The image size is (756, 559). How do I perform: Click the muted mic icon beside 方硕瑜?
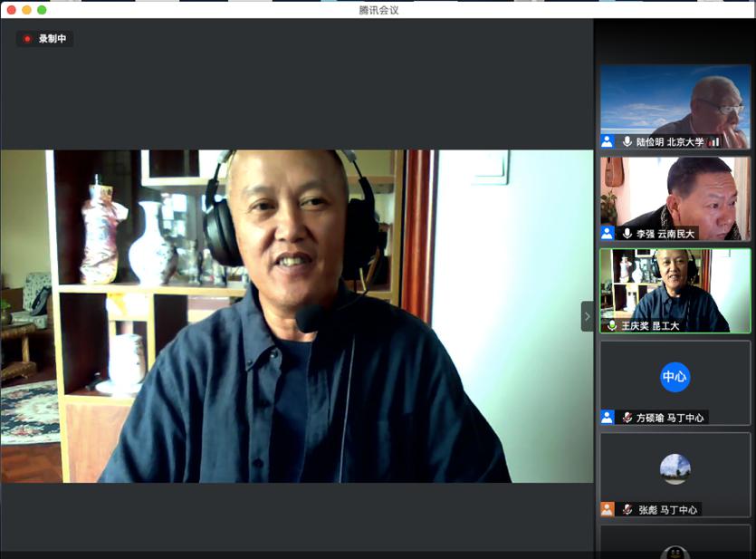627,418
